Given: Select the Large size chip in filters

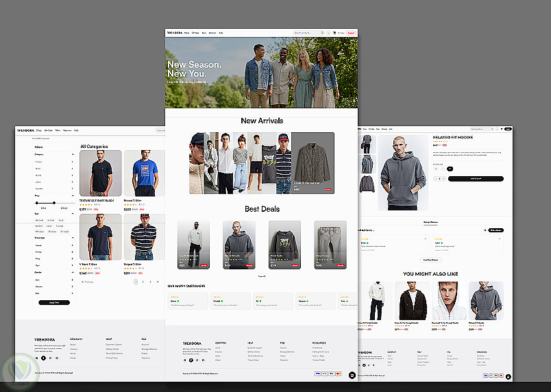Looking at the screenshot, I should coord(49,226).
